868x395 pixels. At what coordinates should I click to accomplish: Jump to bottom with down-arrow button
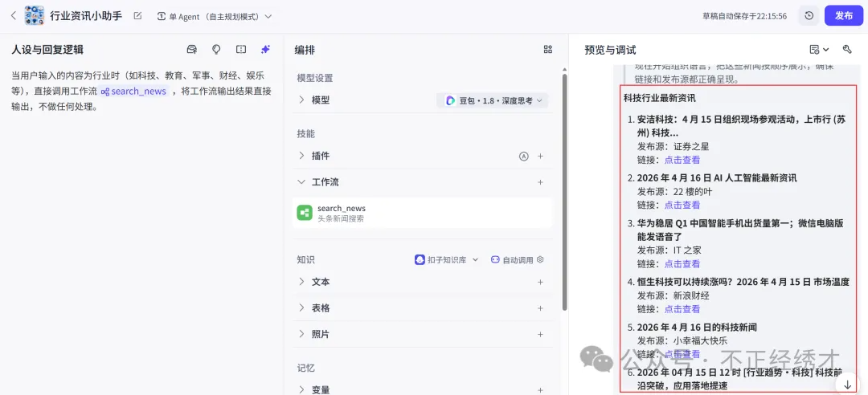point(848,384)
